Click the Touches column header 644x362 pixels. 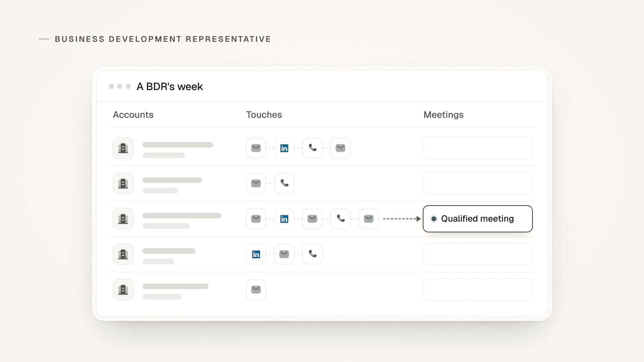[264, 115]
